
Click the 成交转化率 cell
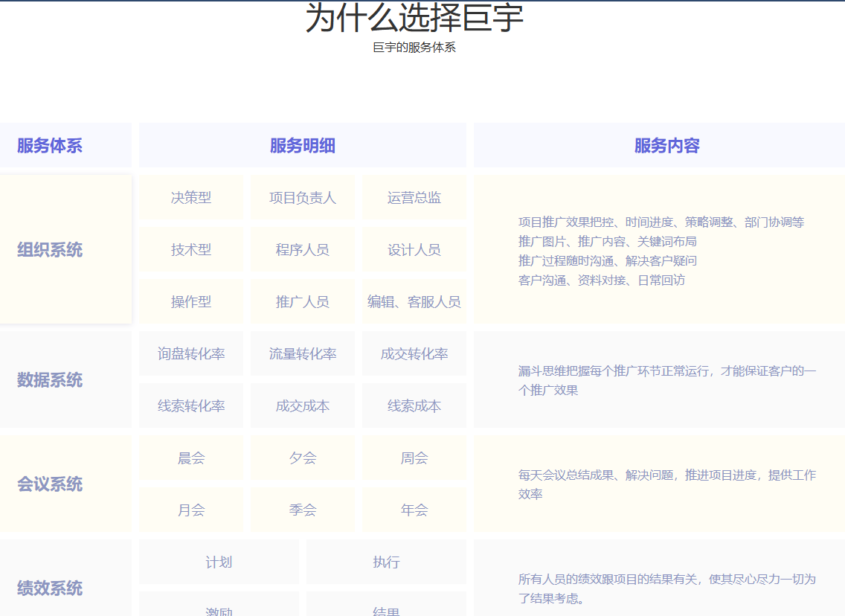tap(414, 353)
